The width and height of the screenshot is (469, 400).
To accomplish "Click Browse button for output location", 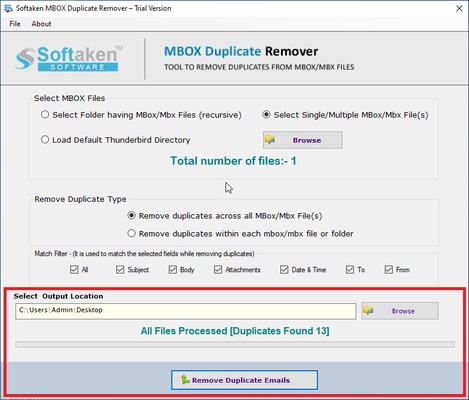I will (400, 311).
